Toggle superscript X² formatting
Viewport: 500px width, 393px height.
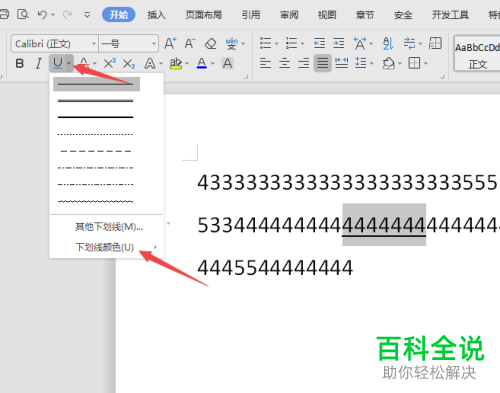pos(110,63)
